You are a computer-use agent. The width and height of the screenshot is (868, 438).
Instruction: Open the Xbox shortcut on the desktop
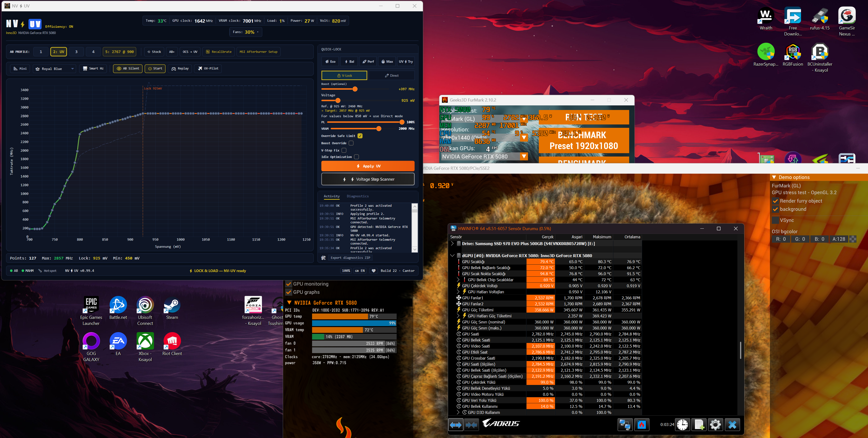(145, 347)
